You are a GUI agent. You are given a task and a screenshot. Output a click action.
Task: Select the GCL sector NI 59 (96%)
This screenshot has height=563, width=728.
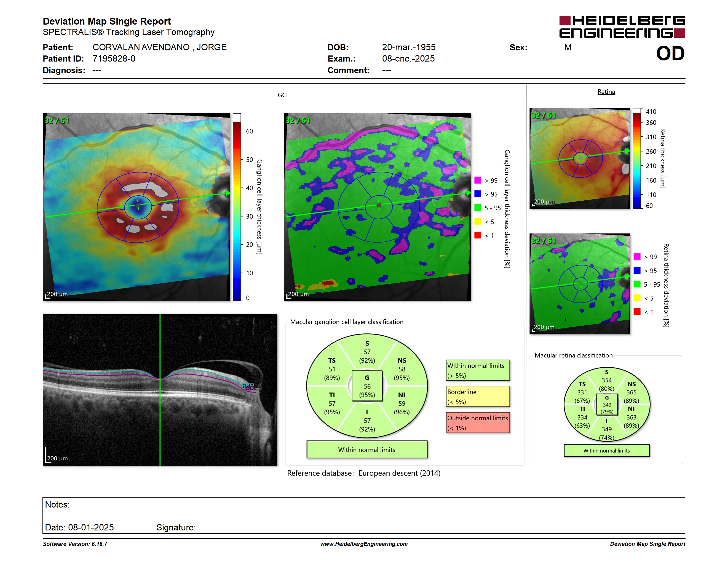pos(402,403)
